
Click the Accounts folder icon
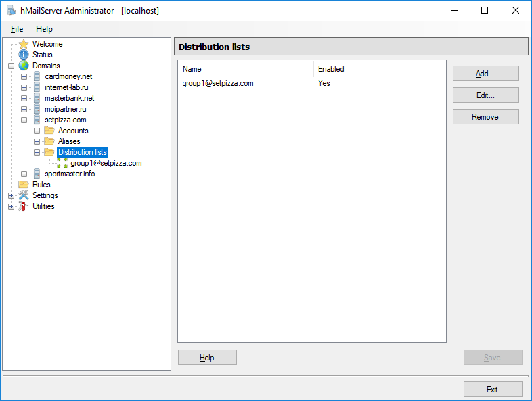pos(49,131)
